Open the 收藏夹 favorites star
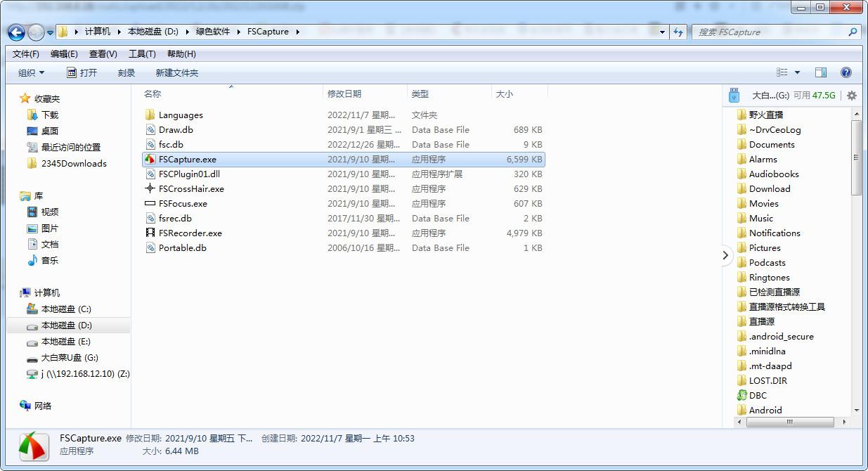Screen dimensions: 868x471 coord(25,99)
